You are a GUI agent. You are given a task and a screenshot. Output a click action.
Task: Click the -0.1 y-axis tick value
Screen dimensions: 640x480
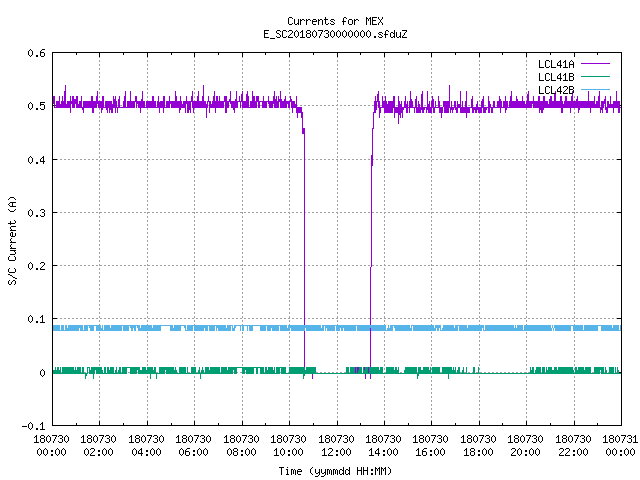pos(33,426)
